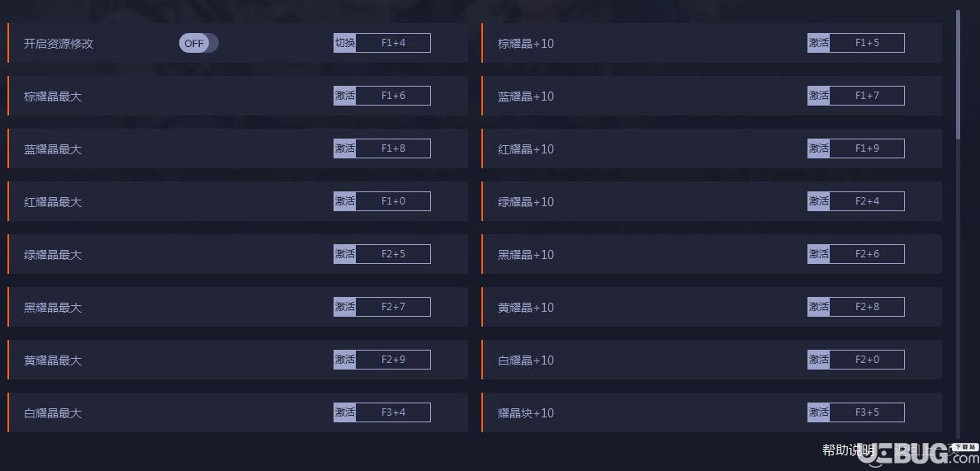Image resolution: width=980 pixels, height=471 pixels.
Task: Click 激活 beside 黑耀晶最大
Action: (344, 307)
